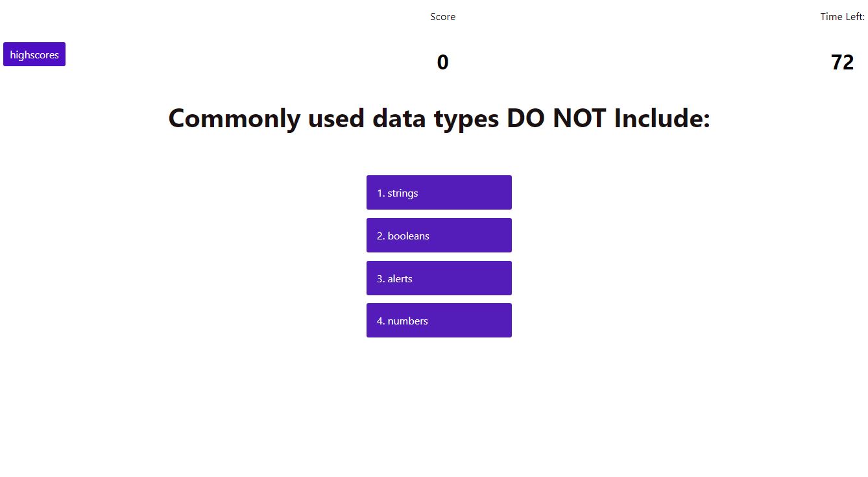
Task: Click the quiz question heading text
Action: coord(439,119)
